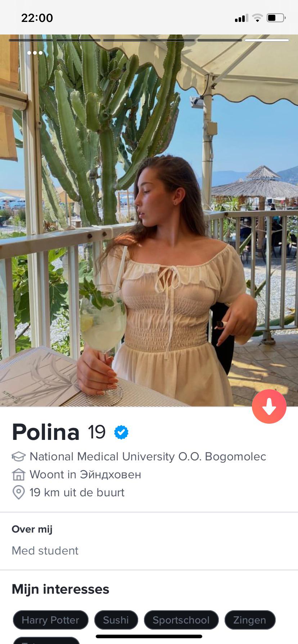Viewport: 298px width, 644px height.
Task: Jump to the first photo segment
Action: 31,40
